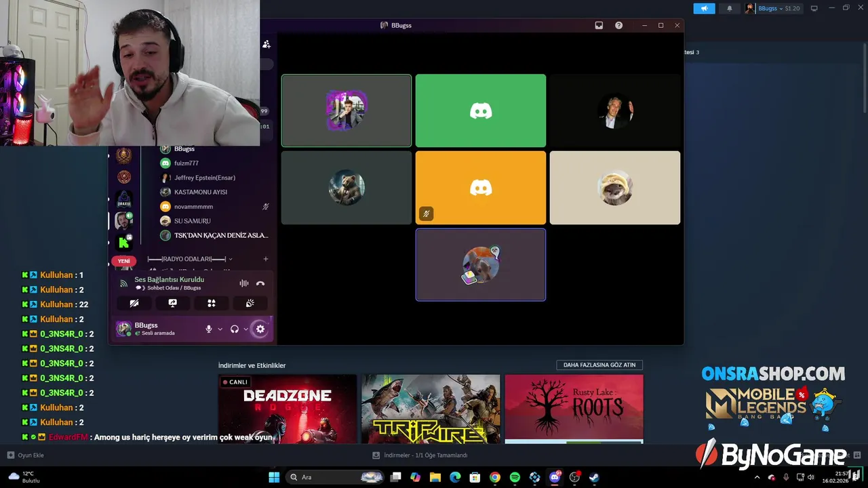Open Discord inbox icon in title bar
Screen dimensions: 868x488
(599, 25)
